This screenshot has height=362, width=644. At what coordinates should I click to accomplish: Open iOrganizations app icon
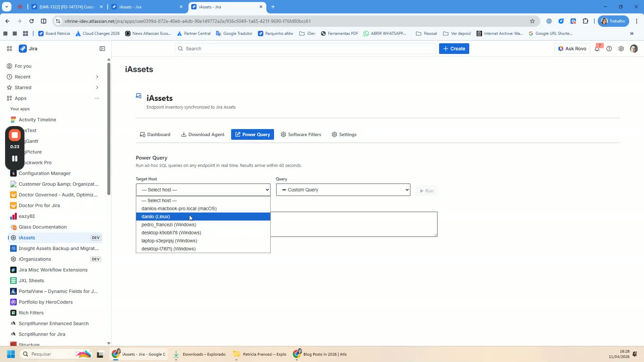pos(13,259)
